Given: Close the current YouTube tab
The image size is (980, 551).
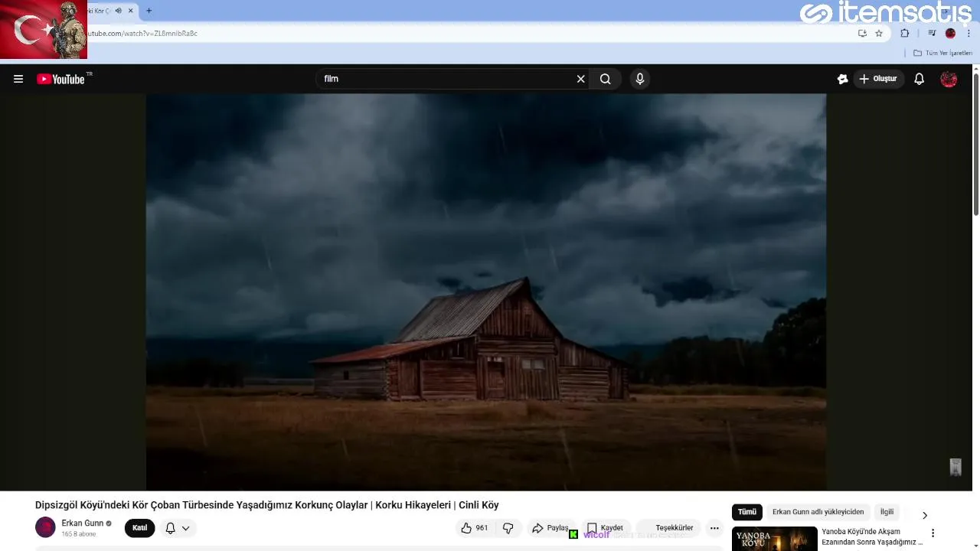Looking at the screenshot, I should [131, 11].
